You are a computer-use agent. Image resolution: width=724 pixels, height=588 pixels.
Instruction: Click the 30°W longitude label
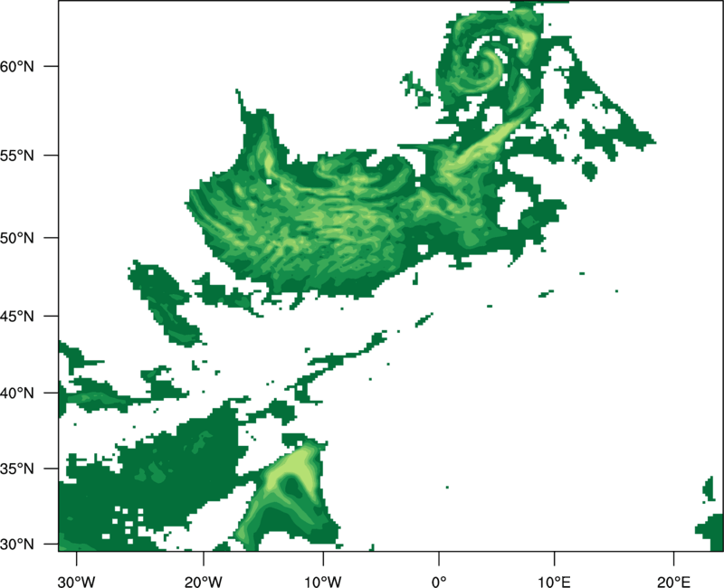[77, 582]
